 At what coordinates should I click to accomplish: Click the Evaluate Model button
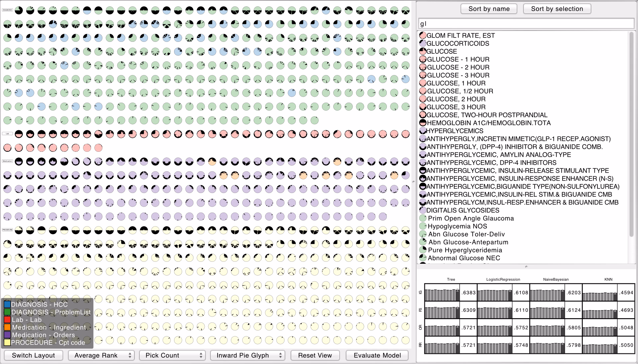[377, 355]
